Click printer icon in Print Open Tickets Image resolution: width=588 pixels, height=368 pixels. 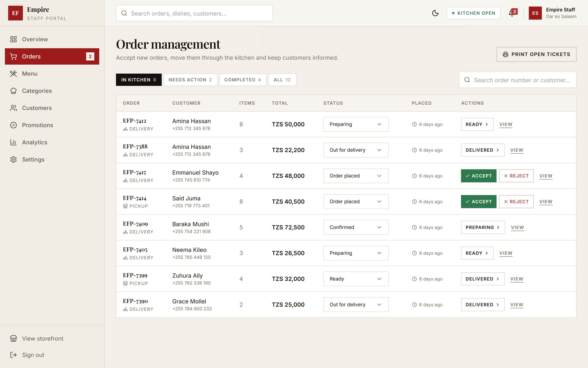pos(505,54)
